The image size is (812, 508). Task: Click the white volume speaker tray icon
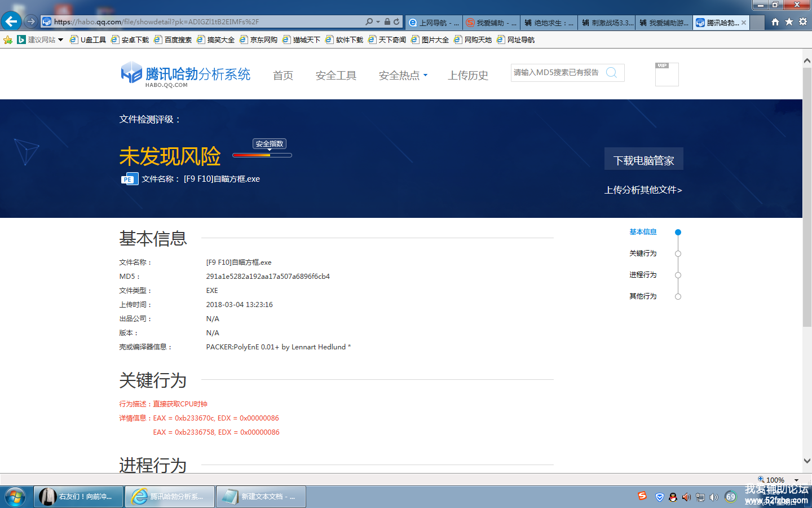tap(714, 497)
